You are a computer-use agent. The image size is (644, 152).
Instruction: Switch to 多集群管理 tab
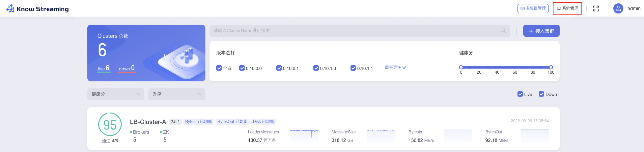pos(533,8)
